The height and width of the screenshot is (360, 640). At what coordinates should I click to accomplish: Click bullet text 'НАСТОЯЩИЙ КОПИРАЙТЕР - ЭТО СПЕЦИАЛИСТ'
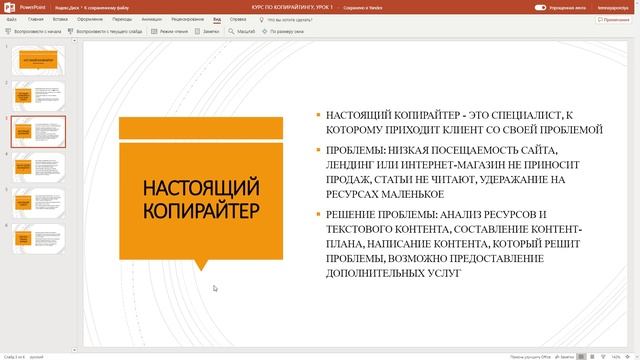click(464, 122)
